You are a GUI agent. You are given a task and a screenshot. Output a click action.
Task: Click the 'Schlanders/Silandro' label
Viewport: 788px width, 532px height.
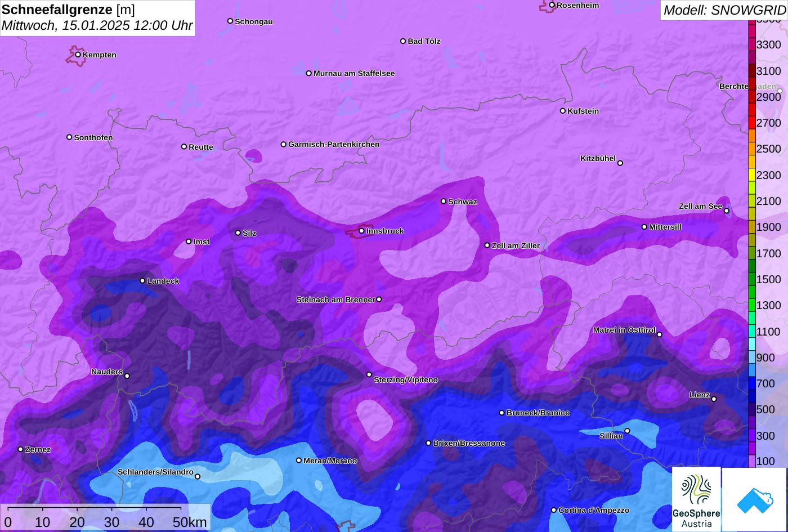155,472
